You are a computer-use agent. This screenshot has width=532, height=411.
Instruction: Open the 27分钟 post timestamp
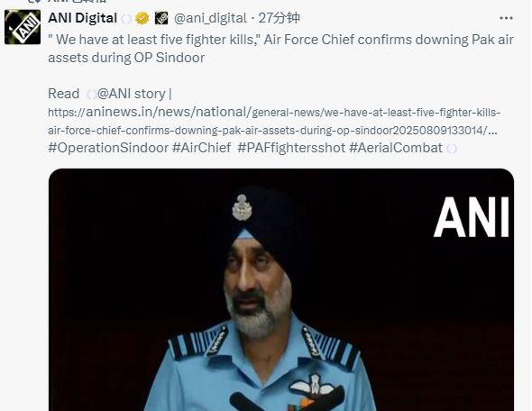(x=279, y=18)
